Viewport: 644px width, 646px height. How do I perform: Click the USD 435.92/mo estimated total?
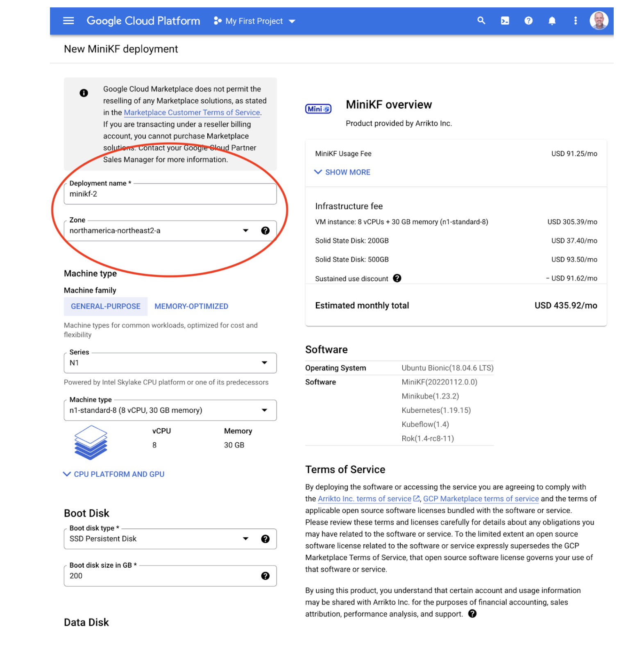click(566, 306)
